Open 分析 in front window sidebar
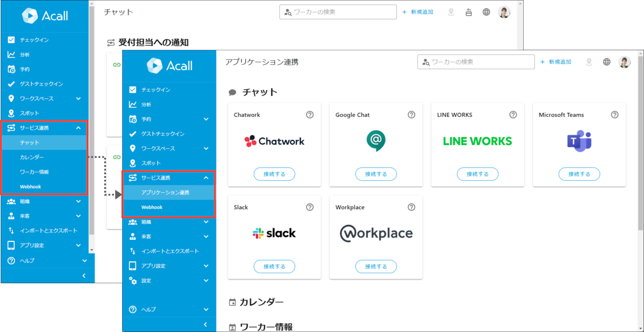 169,104
